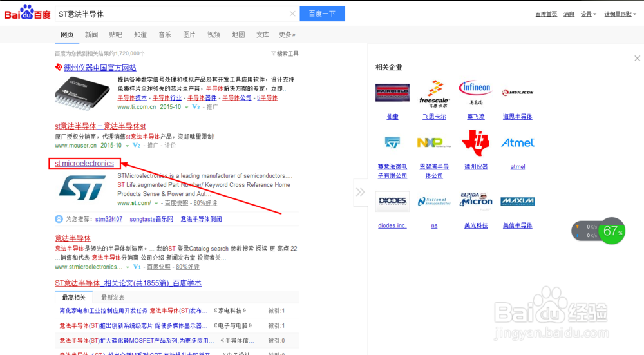This screenshot has width=644, height=355.
Task: Open the National Semiconductor logo
Action: (x=434, y=201)
